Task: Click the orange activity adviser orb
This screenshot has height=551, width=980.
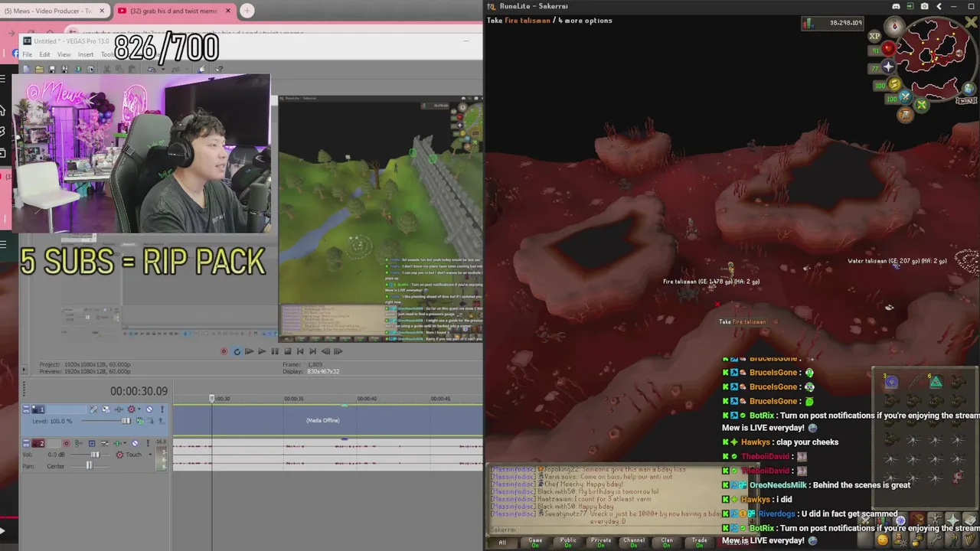Action: click(906, 115)
